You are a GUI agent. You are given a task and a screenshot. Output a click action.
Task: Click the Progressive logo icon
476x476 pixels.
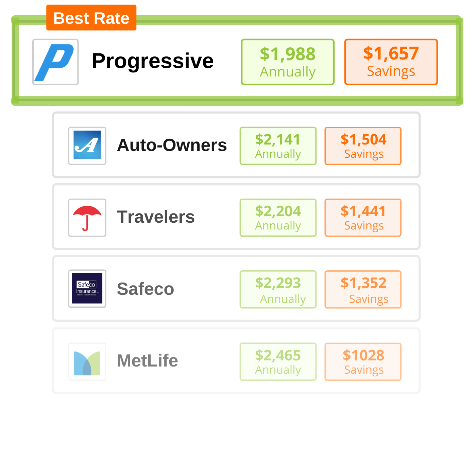[55, 62]
